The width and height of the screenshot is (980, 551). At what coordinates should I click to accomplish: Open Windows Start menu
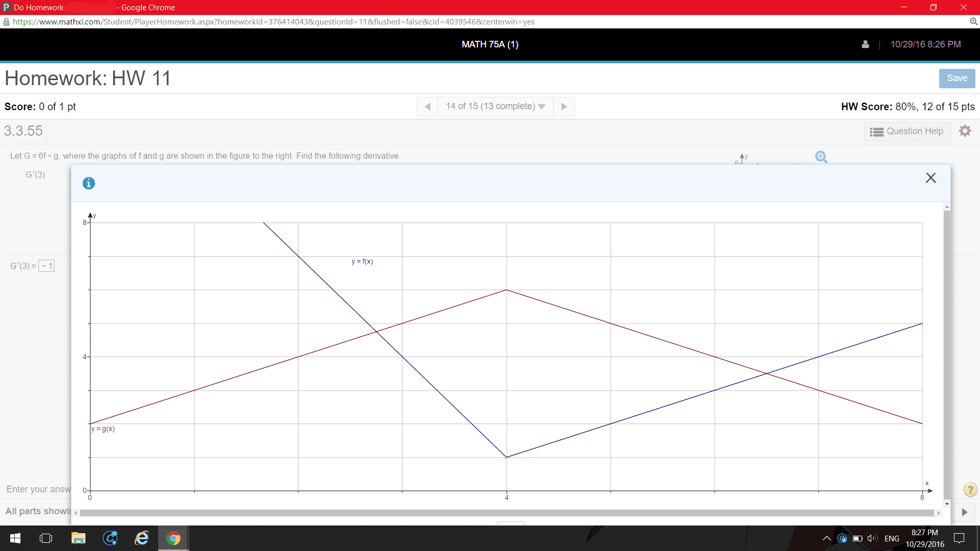point(15,538)
